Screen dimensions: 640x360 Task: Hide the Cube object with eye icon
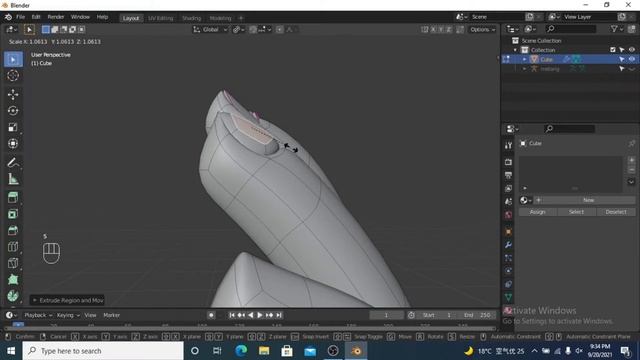[631, 59]
